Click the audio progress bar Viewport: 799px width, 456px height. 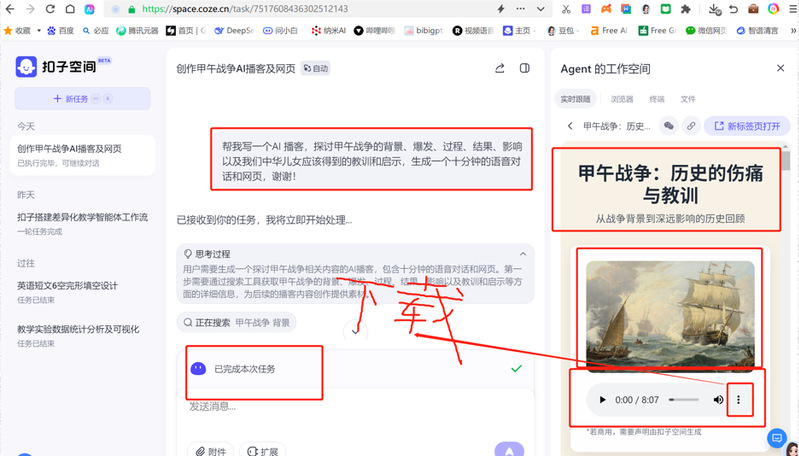(684, 400)
